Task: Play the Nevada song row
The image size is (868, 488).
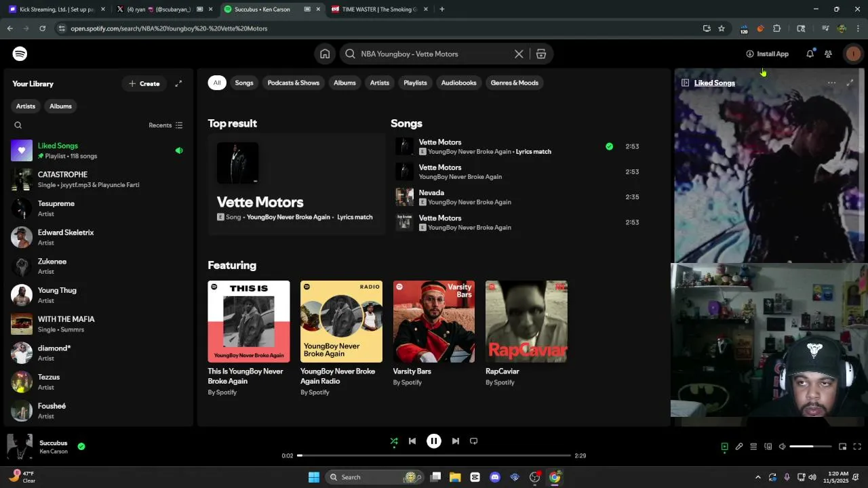Action: [519, 197]
